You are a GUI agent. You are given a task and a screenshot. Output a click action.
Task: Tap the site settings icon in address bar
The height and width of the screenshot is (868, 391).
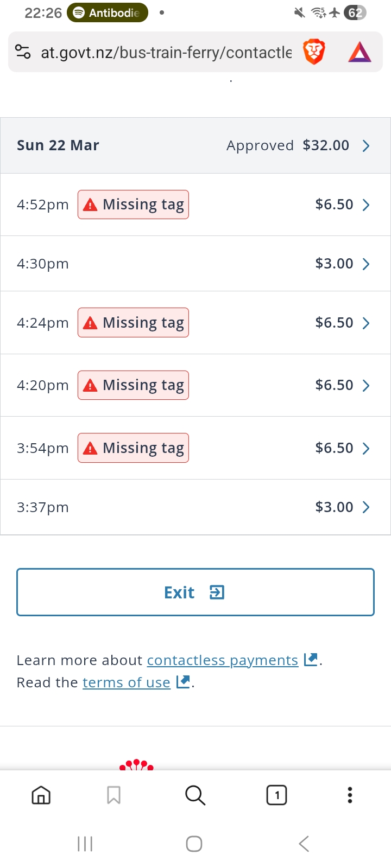click(23, 52)
